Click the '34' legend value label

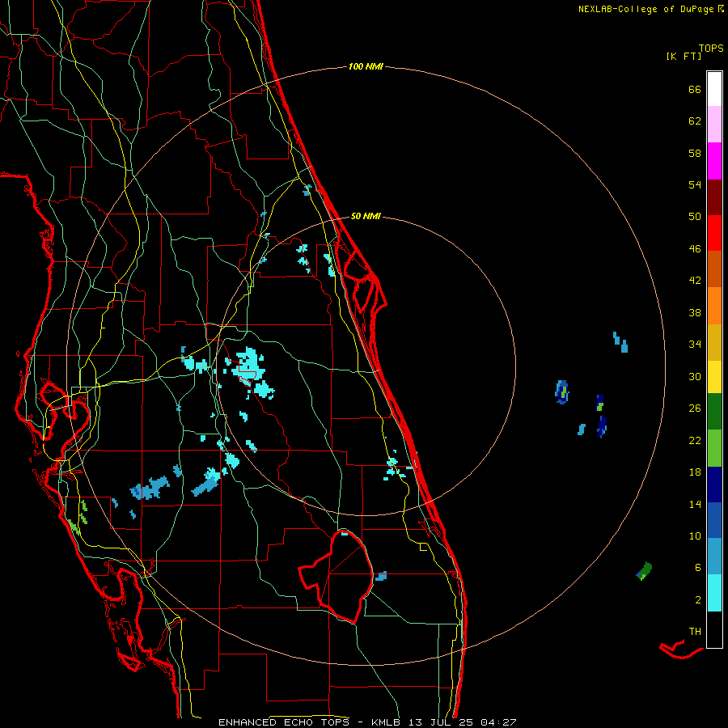pyautogui.click(x=695, y=345)
